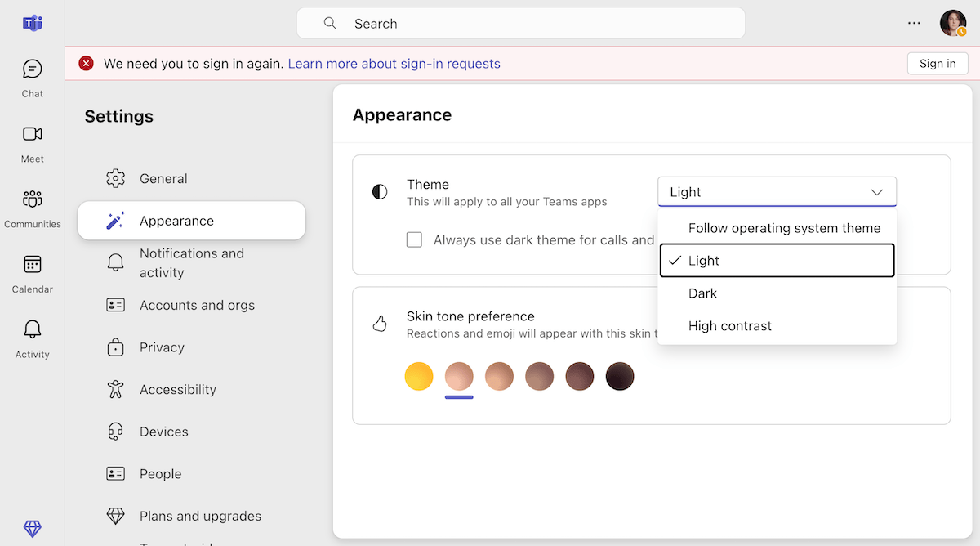This screenshot has width=980, height=546.
Task: Select the Dark theme option
Action: 777,293
